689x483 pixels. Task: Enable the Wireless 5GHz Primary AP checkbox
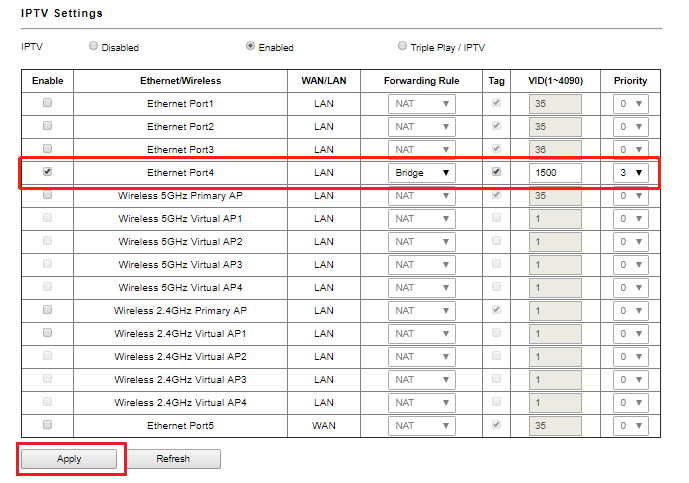[x=47, y=195]
